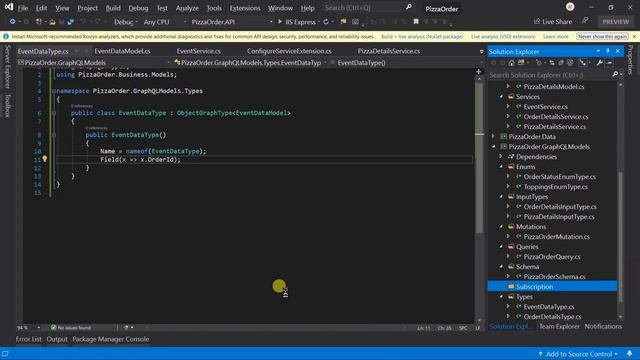This screenshot has width=640, height=360.
Task: Click the editor split-window plus icon
Action: point(479,72)
